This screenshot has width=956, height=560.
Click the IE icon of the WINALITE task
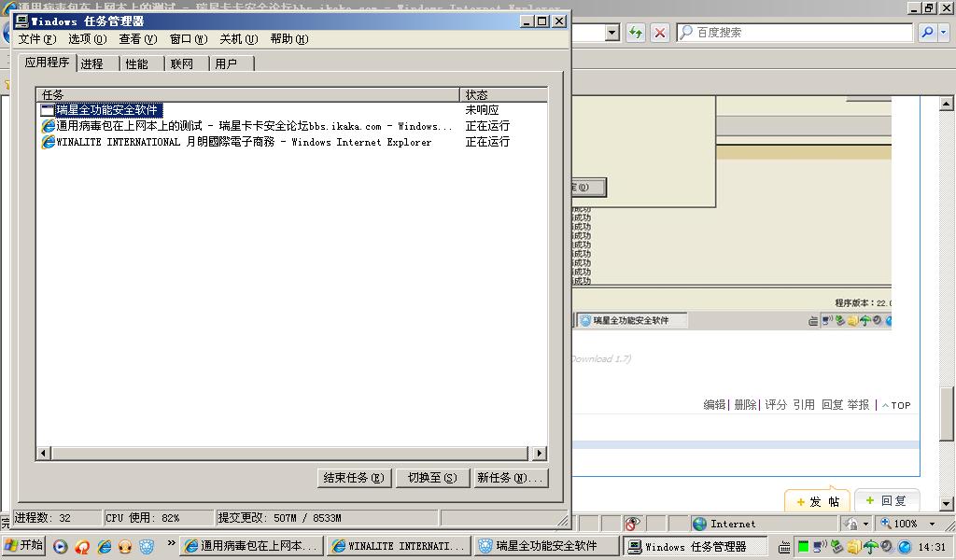pyautogui.click(x=48, y=142)
